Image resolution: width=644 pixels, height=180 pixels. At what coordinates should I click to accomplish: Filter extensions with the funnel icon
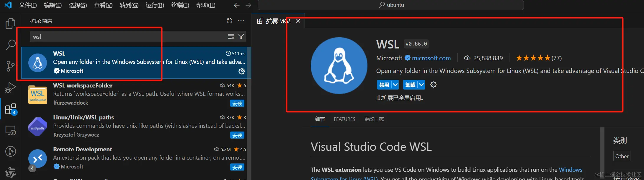241,36
